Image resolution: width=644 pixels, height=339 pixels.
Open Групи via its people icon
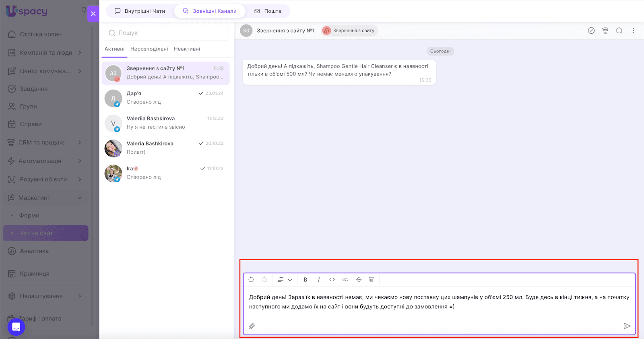(x=12, y=107)
